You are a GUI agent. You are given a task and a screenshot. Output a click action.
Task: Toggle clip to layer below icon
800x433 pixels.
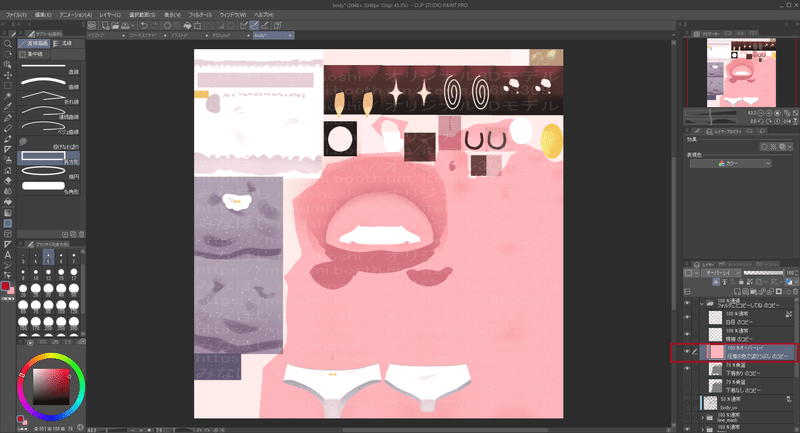(x=716, y=282)
